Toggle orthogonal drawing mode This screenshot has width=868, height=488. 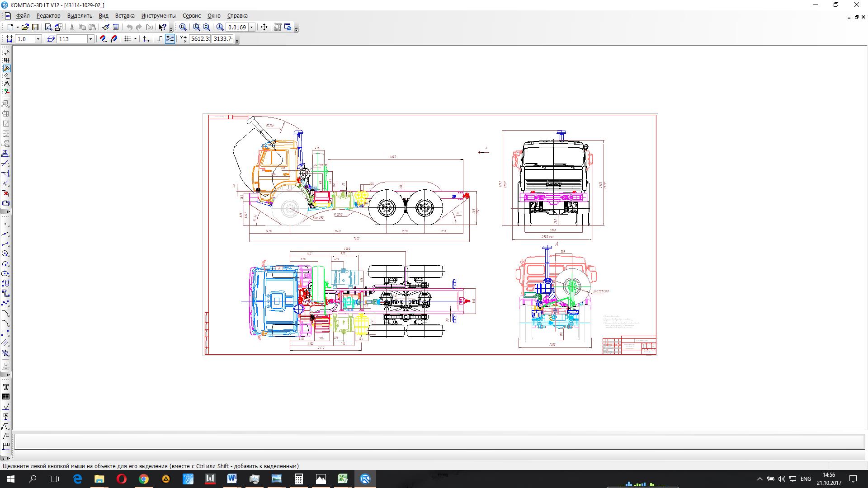(x=159, y=39)
